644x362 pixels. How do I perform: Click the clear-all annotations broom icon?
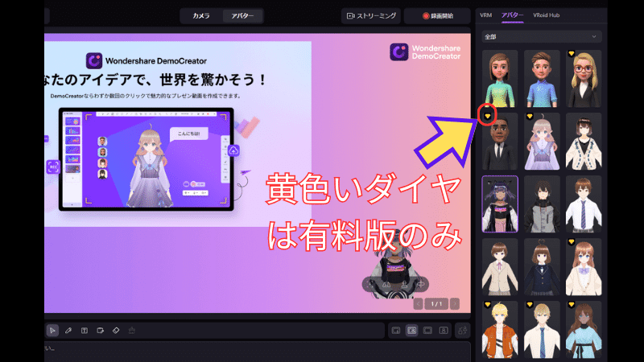coord(131,331)
